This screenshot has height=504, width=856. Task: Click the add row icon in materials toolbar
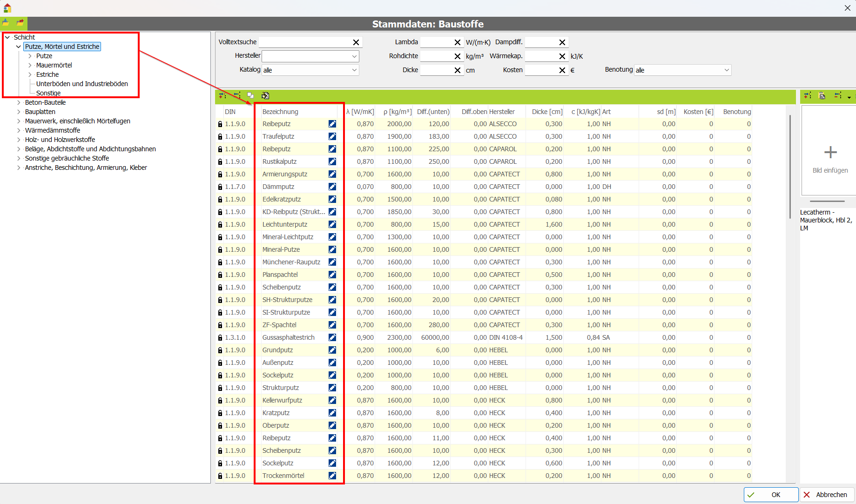pos(222,95)
